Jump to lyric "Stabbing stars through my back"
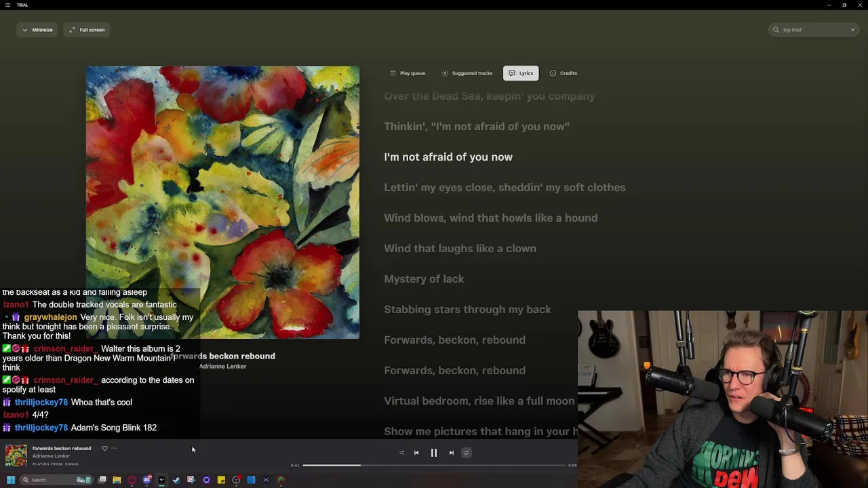The height and width of the screenshot is (488, 868). point(467,309)
